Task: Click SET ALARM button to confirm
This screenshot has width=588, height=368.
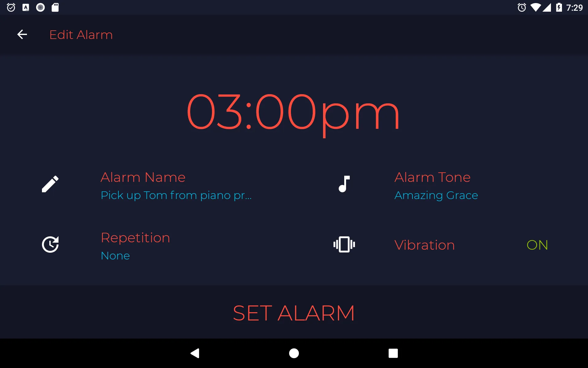Action: click(x=294, y=312)
